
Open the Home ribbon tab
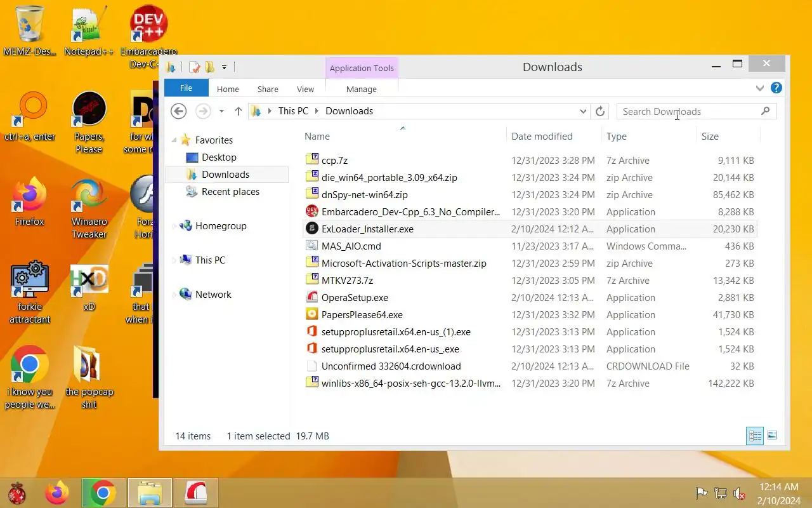coord(228,89)
